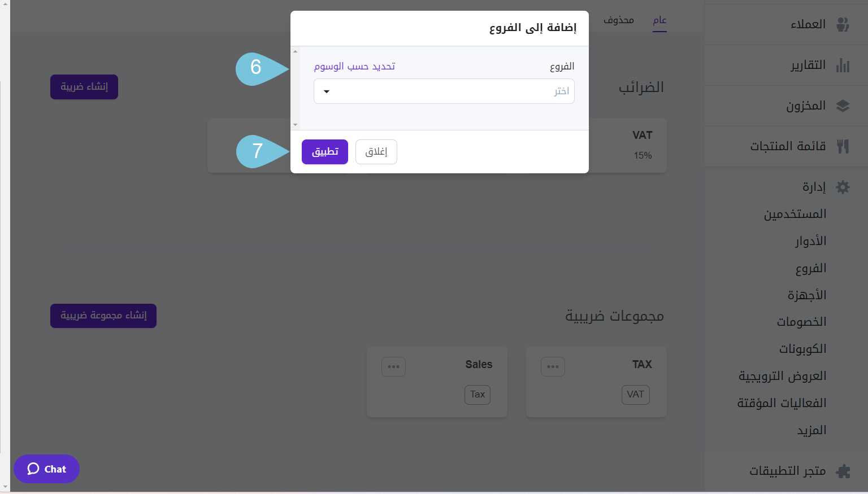
Task: Click the إدارة settings gear icon
Action: tap(843, 187)
